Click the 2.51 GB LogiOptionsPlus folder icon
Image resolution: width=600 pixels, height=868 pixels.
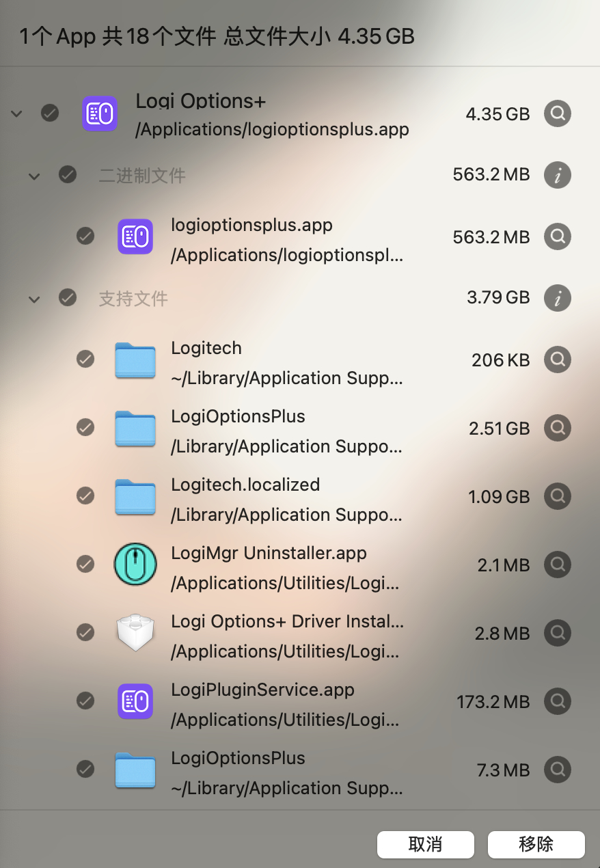(x=135, y=428)
